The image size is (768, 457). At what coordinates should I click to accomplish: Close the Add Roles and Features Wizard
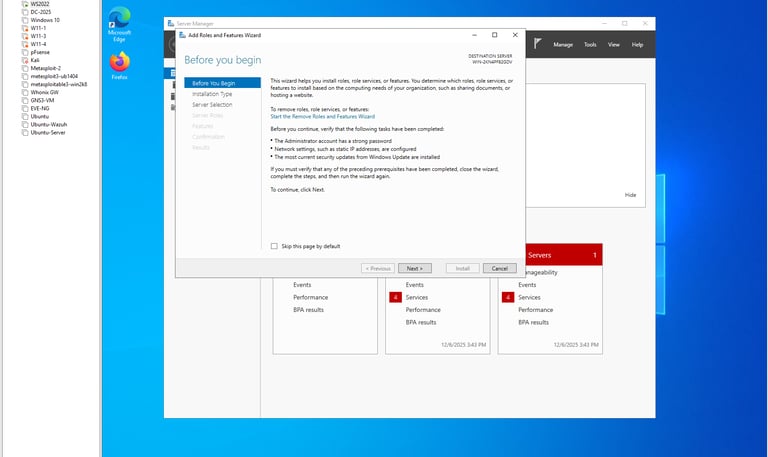click(515, 35)
